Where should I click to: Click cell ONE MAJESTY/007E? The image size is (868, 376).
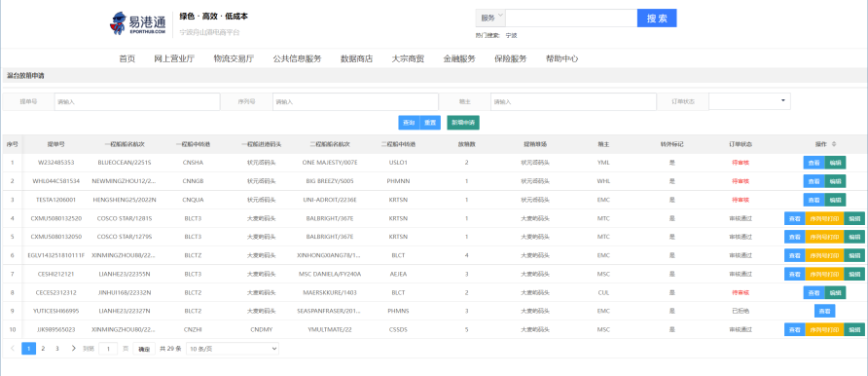[x=330, y=163]
